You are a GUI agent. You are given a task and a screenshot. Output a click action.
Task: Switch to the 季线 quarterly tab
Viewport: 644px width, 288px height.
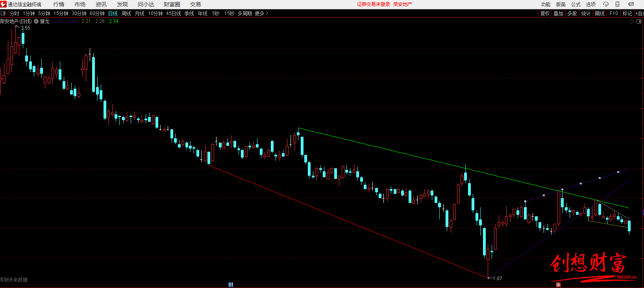[189, 13]
